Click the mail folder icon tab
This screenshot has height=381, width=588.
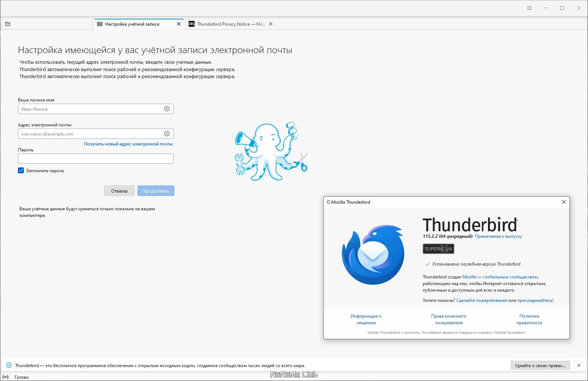[8, 24]
